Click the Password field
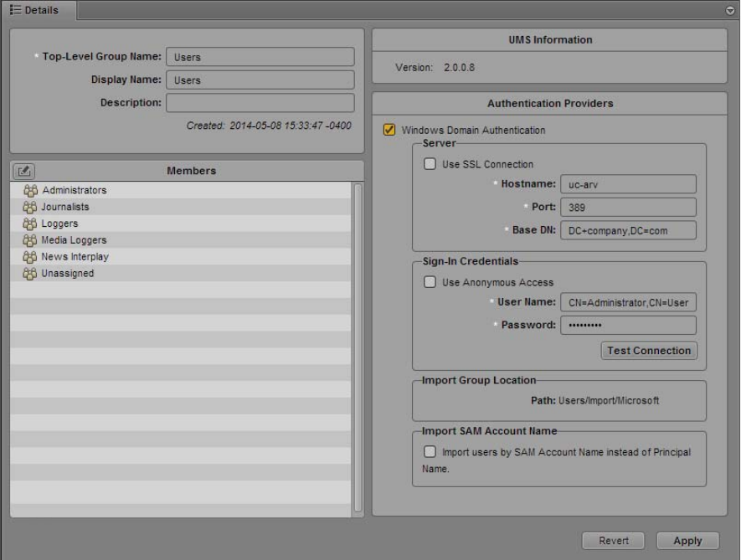The width and height of the screenshot is (741, 560). click(x=628, y=325)
